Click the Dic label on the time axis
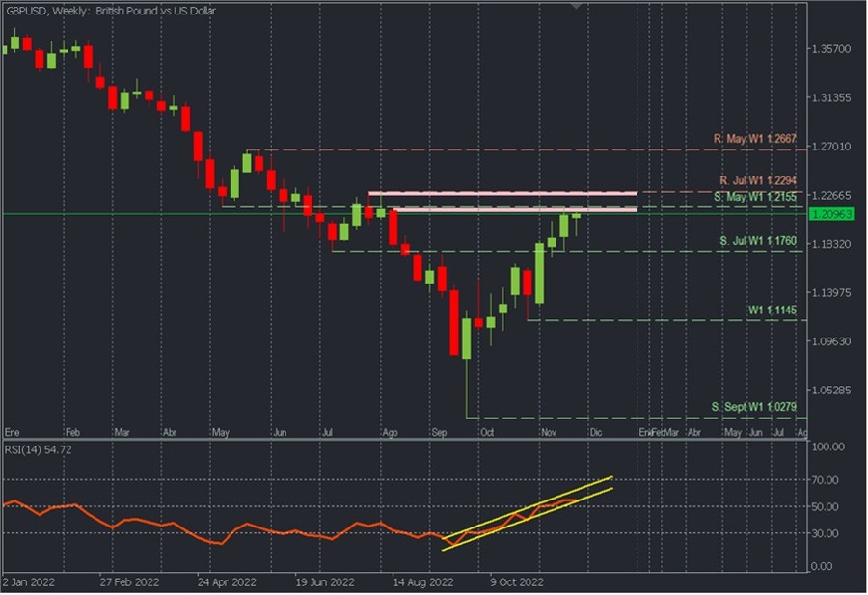Viewport: 868px width, 595px height. 593,433
